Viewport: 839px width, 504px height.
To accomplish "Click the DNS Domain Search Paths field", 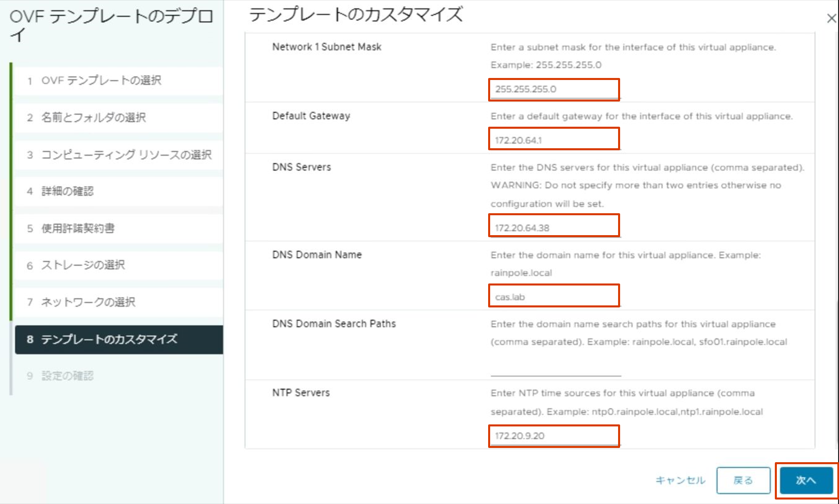I will pyautogui.click(x=556, y=368).
